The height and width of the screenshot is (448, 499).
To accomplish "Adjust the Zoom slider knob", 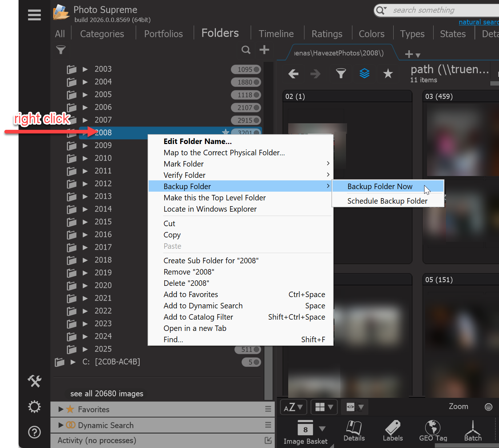I will [488, 407].
